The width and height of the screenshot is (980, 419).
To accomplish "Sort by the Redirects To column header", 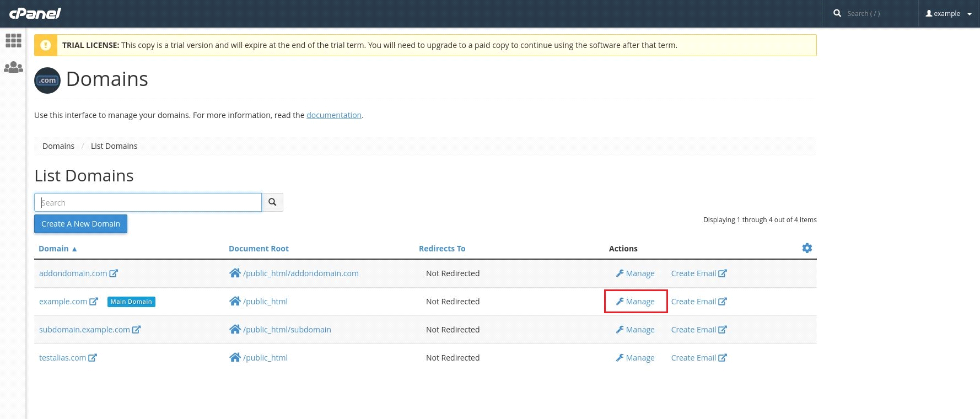I will pyautogui.click(x=442, y=249).
